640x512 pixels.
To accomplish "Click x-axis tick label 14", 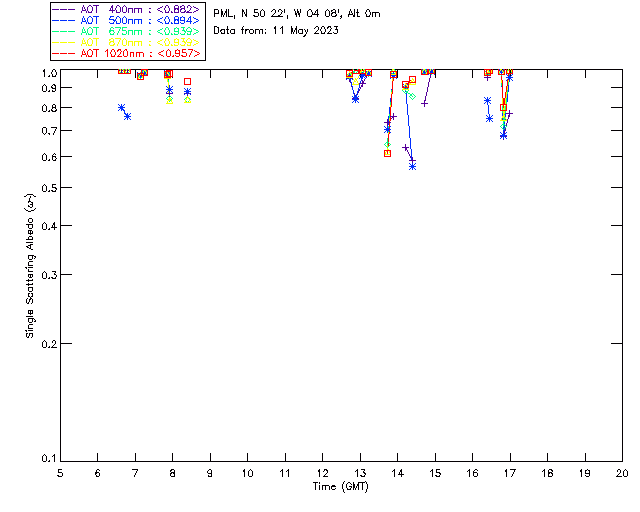I will (x=398, y=473).
